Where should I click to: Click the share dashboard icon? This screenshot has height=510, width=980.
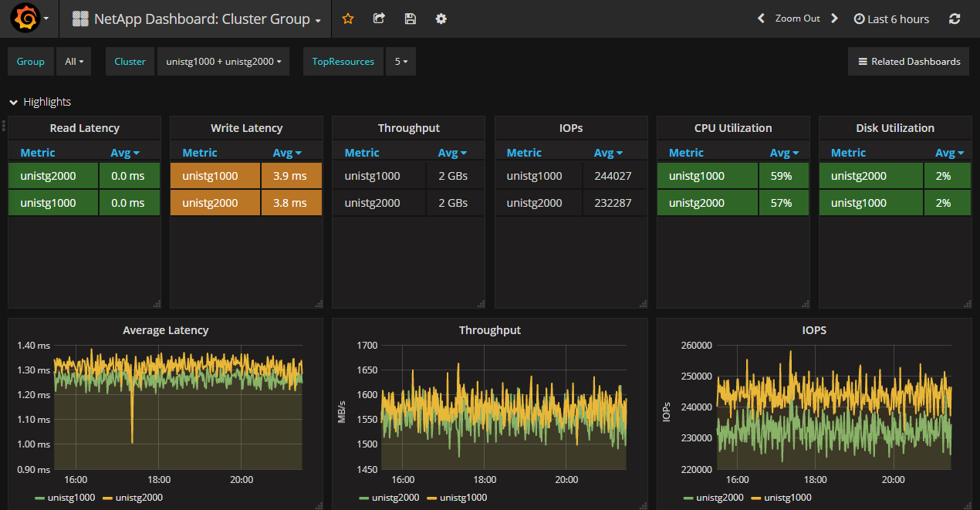379,19
